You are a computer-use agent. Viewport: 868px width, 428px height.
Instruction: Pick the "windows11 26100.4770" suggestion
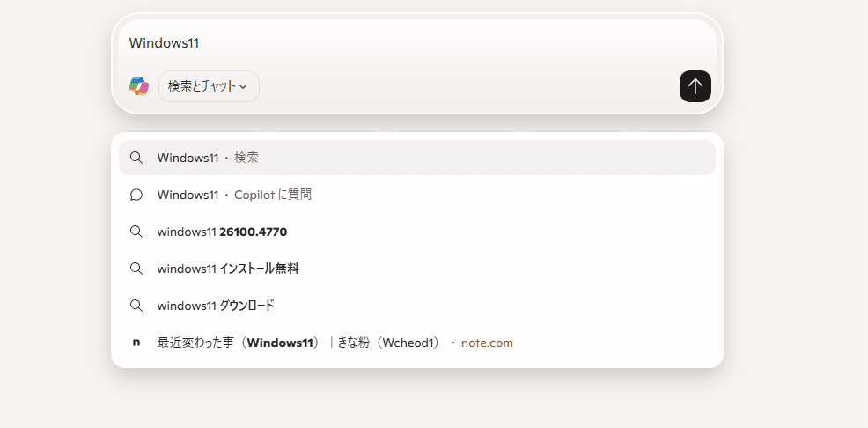(417, 232)
